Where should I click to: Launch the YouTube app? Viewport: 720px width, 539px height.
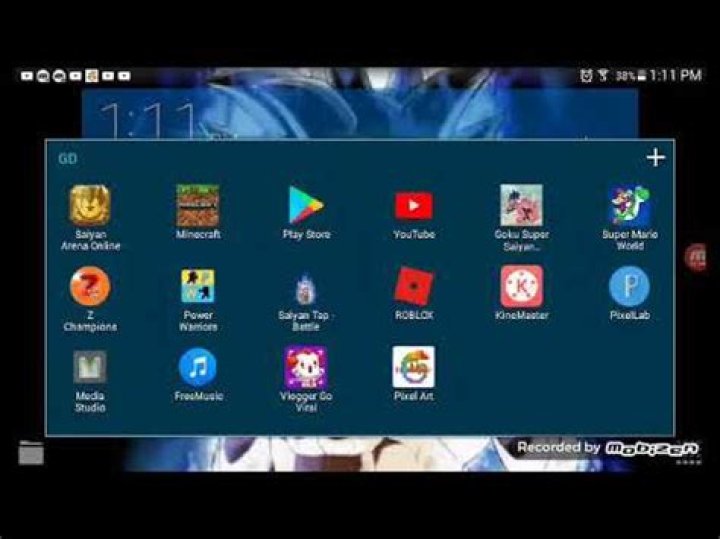click(x=414, y=206)
